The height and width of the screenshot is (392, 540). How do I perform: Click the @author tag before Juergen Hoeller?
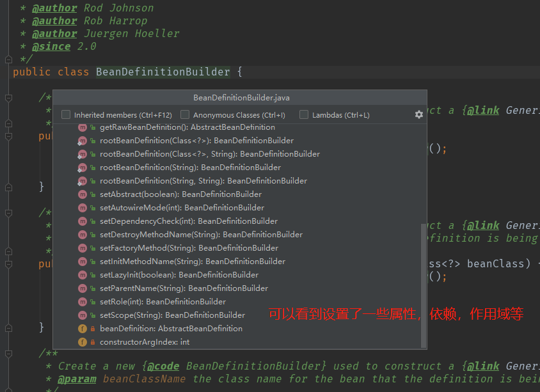[54, 33]
